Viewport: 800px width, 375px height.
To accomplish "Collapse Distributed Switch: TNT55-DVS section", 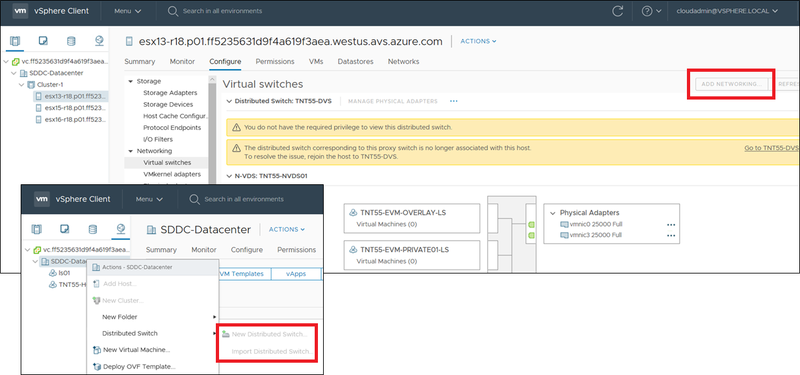I will coord(229,101).
